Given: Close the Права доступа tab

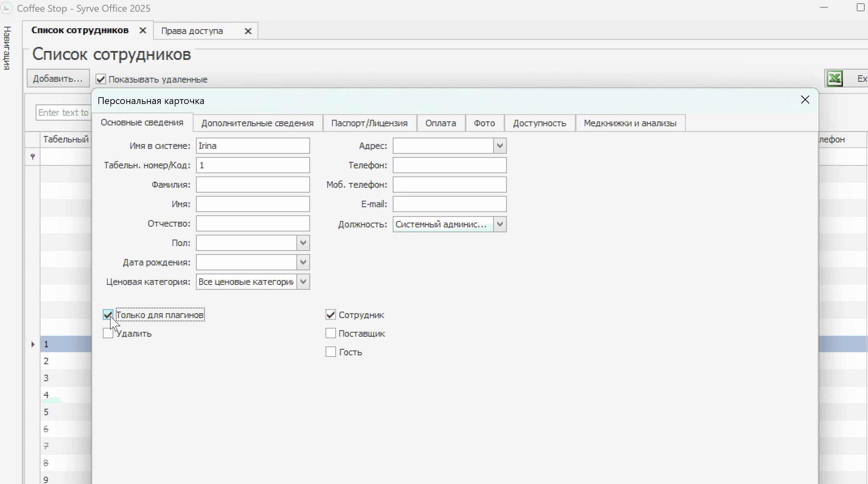Looking at the screenshot, I should tap(248, 31).
